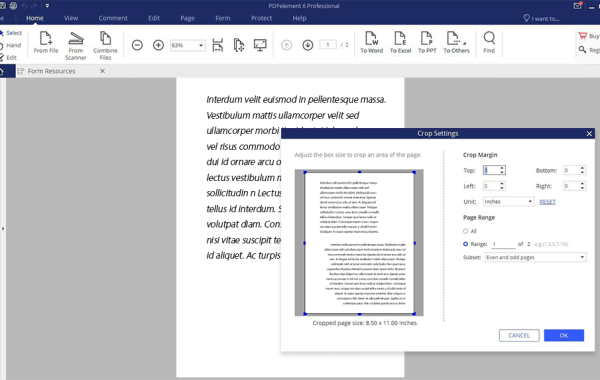Open the Unit dropdown showing Inches

coord(509,202)
